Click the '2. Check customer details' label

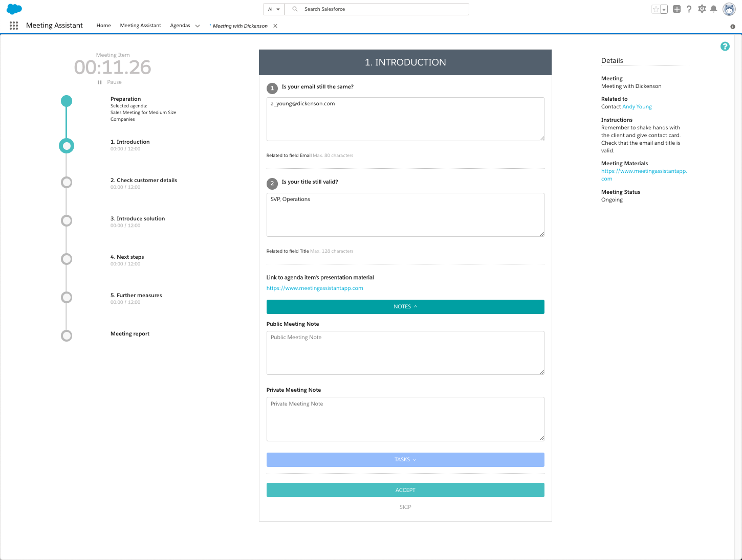[x=144, y=181]
